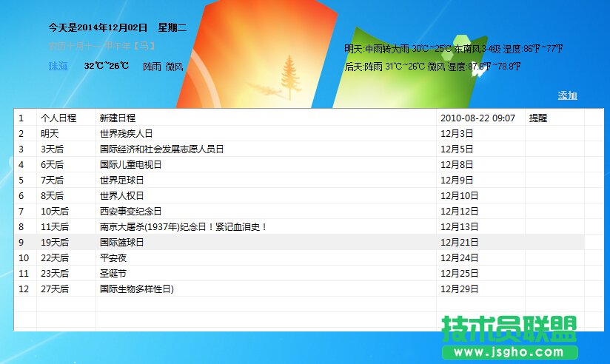
Task: Click the 添加 link to add schedule
Action: (567, 95)
